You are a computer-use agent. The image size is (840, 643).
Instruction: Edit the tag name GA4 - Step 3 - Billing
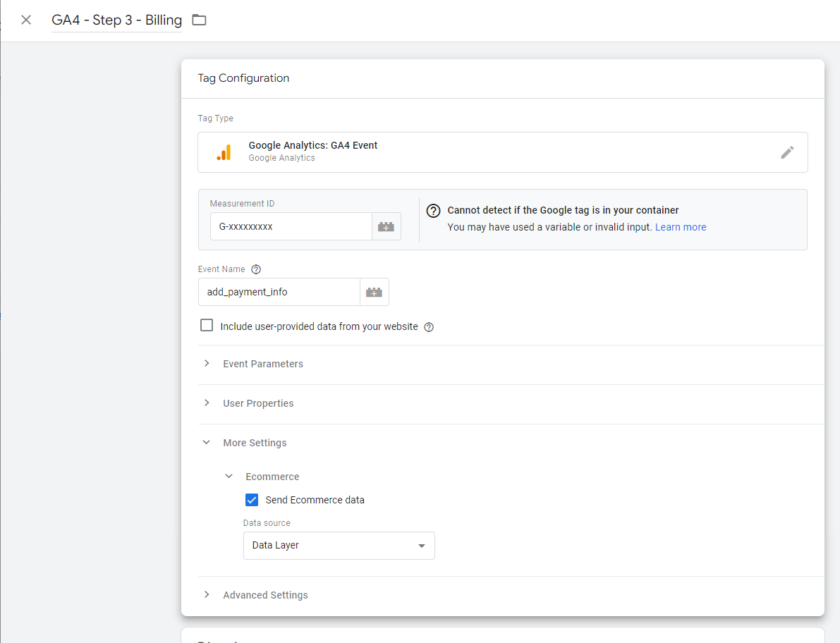click(x=116, y=20)
